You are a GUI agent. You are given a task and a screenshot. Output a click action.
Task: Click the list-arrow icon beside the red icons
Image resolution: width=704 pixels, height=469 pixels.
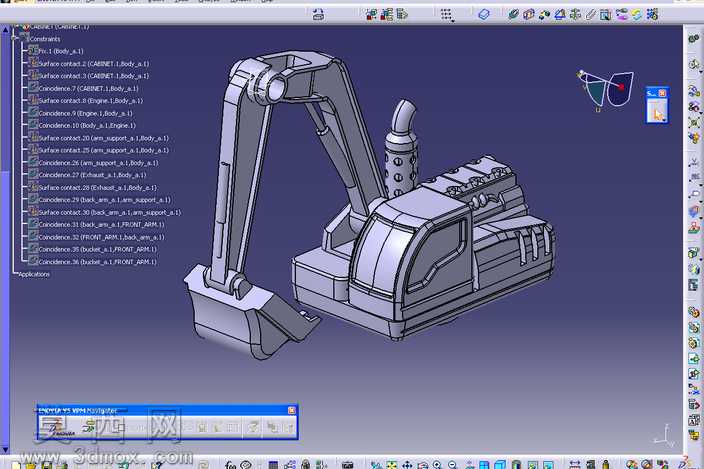(x=402, y=14)
